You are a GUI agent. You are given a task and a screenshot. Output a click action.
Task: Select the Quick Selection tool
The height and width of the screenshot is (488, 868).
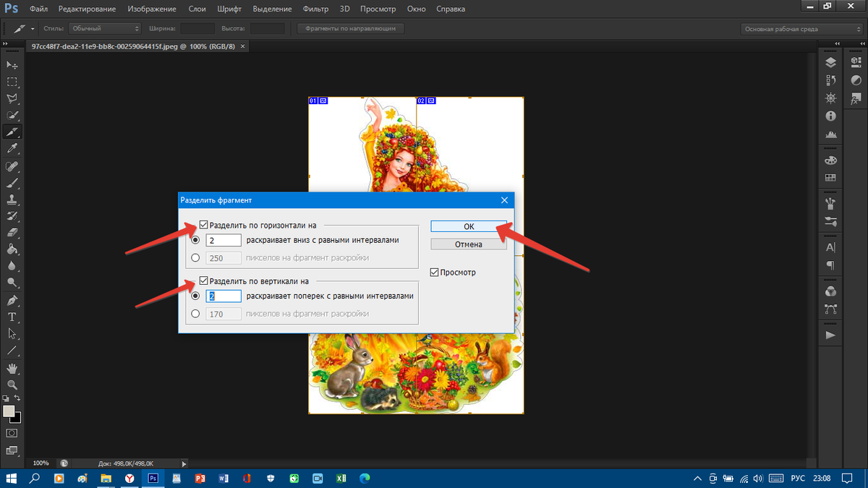[12, 115]
